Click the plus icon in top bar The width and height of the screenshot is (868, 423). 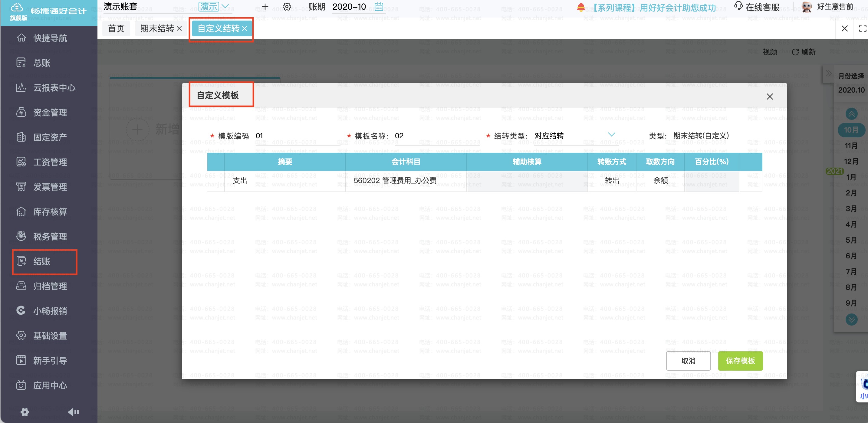click(x=265, y=7)
